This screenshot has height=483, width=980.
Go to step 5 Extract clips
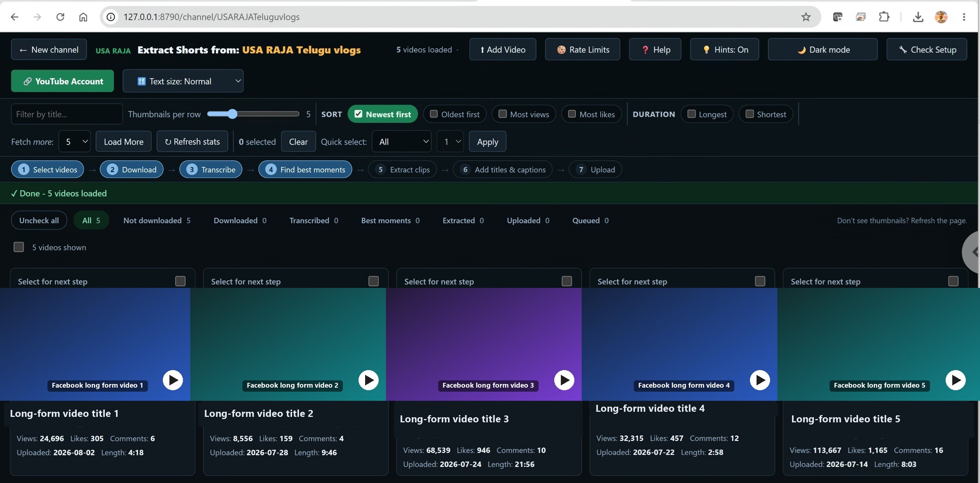coord(402,170)
